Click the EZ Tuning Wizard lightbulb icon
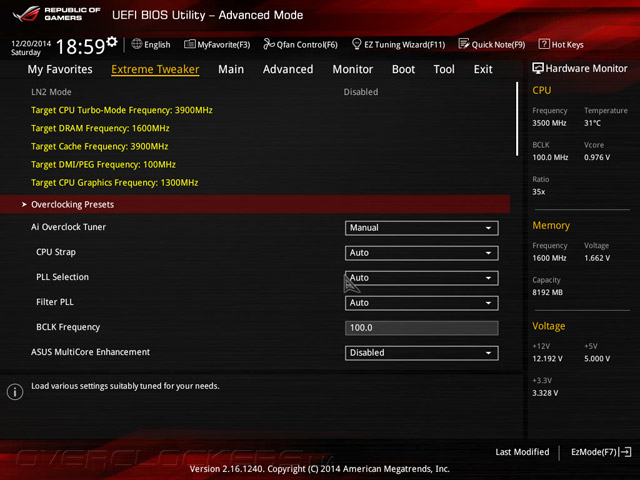The image size is (640, 480). pyautogui.click(x=356, y=44)
